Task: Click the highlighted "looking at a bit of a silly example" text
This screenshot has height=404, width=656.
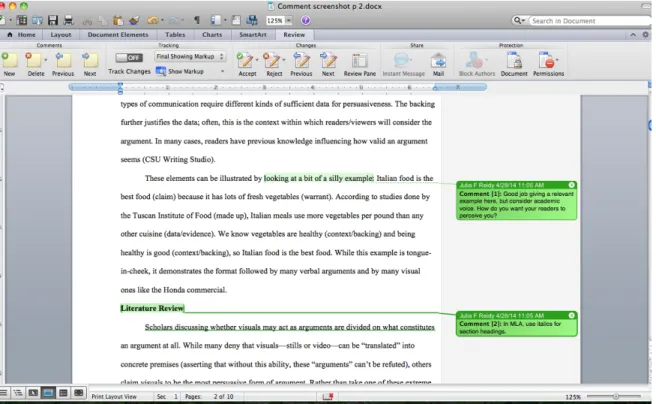Action: point(319,178)
